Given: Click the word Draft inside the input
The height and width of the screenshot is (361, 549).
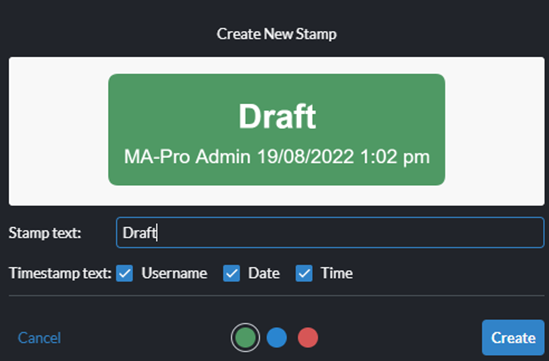Looking at the screenshot, I should tap(139, 233).
